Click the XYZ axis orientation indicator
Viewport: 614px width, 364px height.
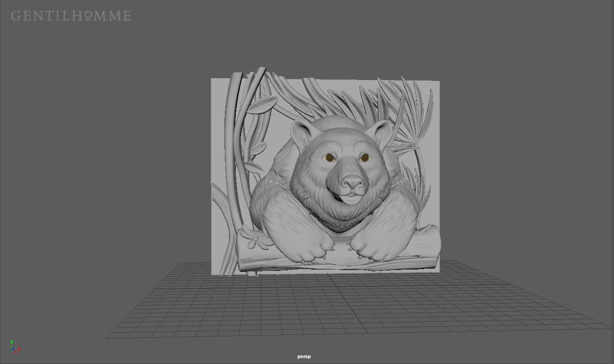coord(15,346)
